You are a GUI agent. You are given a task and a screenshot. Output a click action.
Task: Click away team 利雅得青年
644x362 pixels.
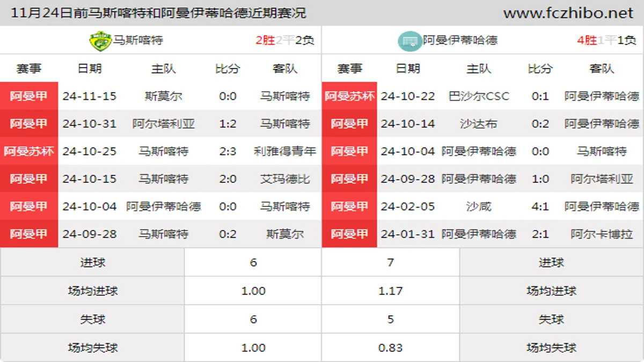coord(285,151)
